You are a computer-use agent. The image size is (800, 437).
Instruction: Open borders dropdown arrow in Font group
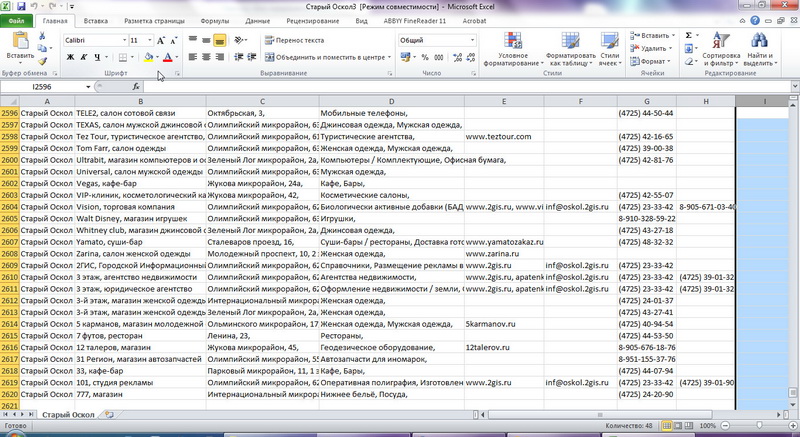(132, 57)
